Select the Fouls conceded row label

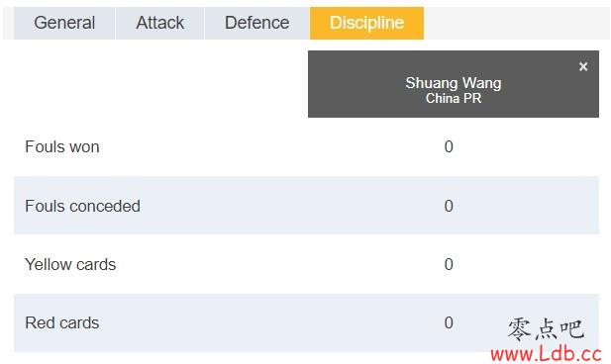coord(82,207)
